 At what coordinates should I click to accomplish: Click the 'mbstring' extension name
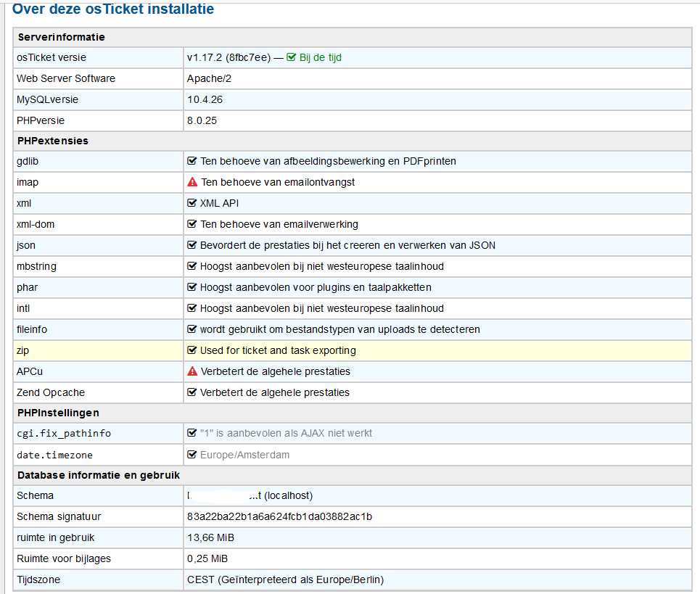36,266
